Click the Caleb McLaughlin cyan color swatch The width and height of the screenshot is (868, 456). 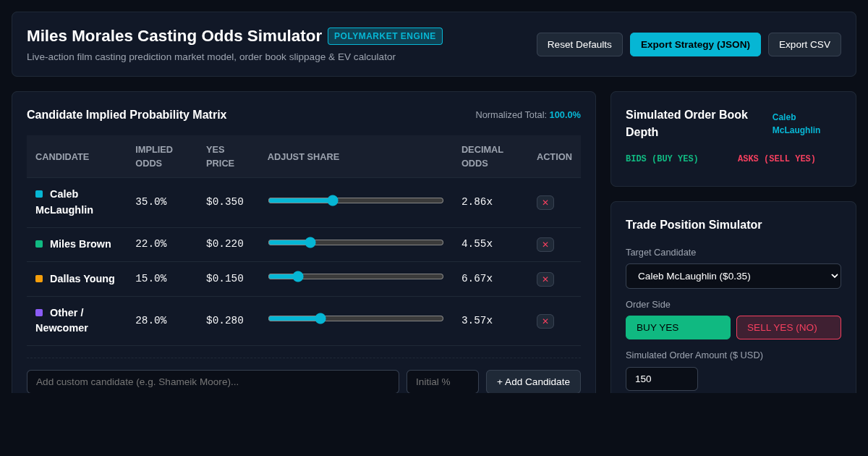pyautogui.click(x=39, y=194)
